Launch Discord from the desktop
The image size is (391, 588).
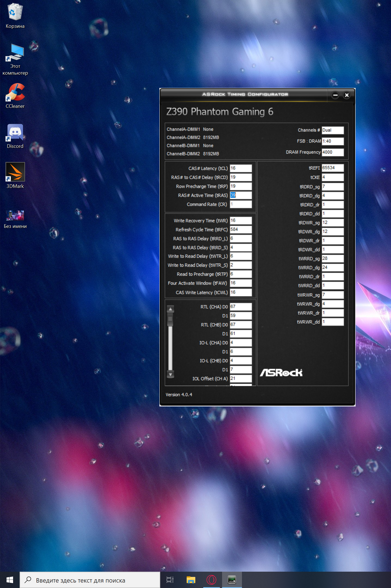[x=15, y=136]
